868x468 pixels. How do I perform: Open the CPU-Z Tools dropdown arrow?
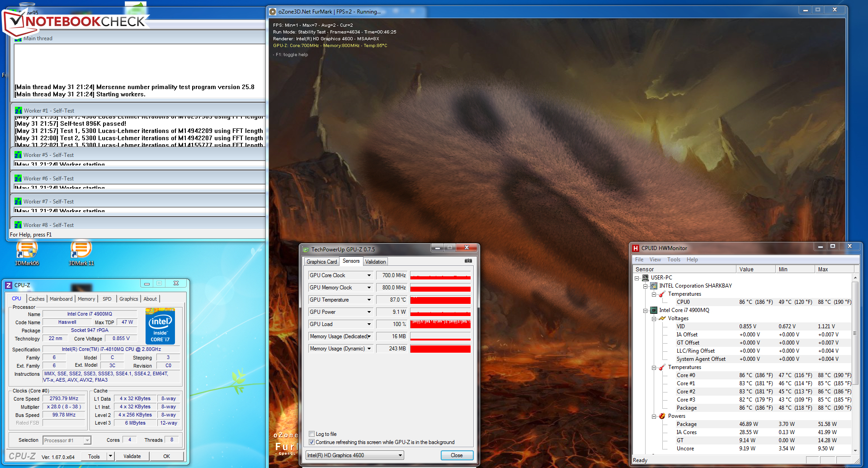110,456
